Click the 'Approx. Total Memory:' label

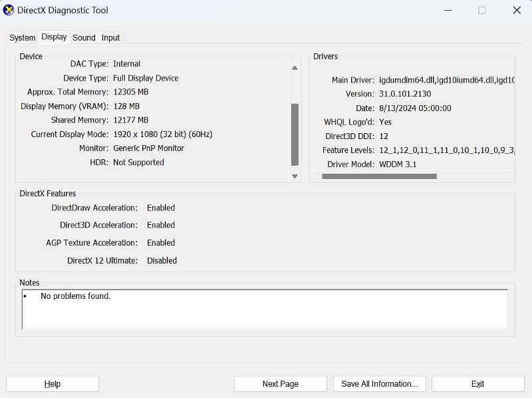pos(68,92)
